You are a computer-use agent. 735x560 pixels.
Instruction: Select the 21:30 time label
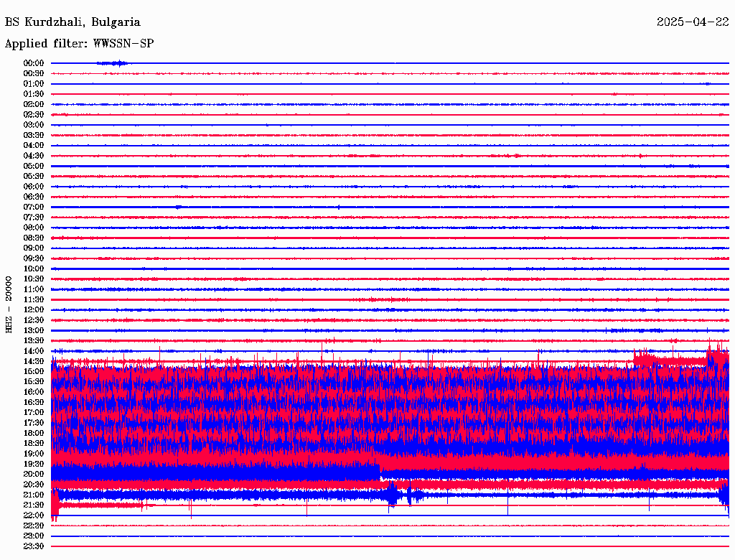pos(34,505)
